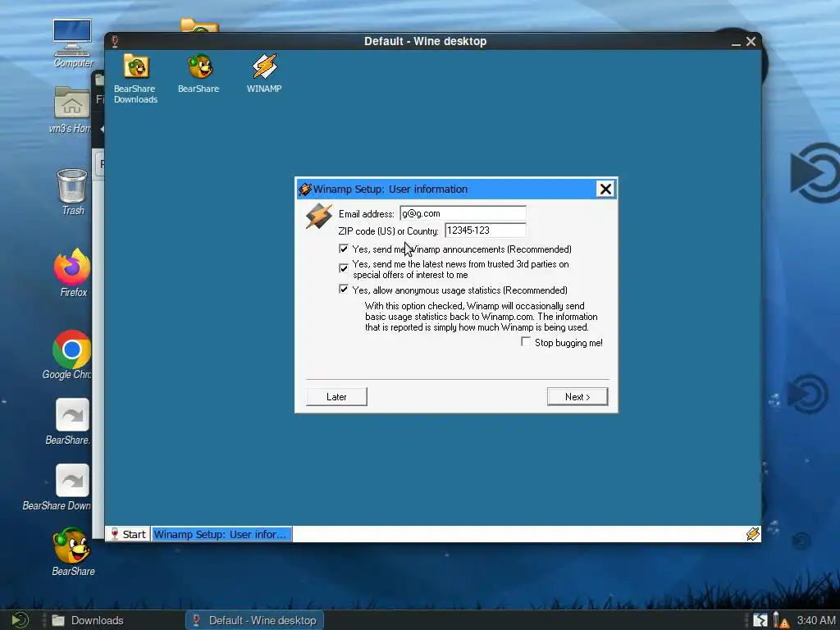Image resolution: width=840 pixels, height=630 pixels.
Task: Uncheck Winamp announcements checkbox
Action: tap(344, 249)
